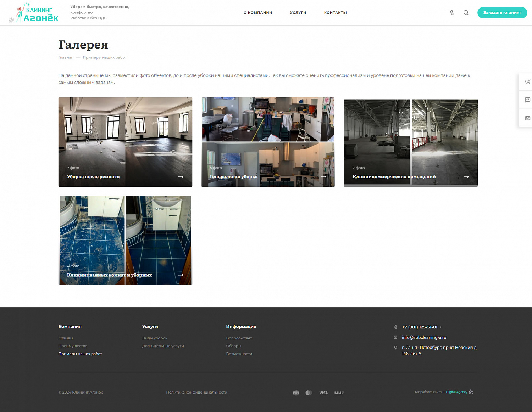Screen dimensions: 532x412
Task: Click the callback phone icon on side panel
Action: click(x=527, y=82)
